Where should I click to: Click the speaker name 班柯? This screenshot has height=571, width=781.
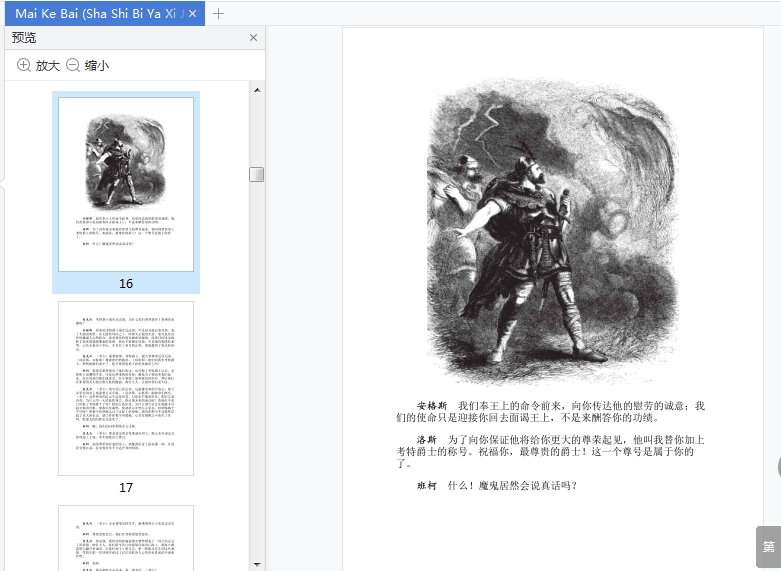(427, 485)
